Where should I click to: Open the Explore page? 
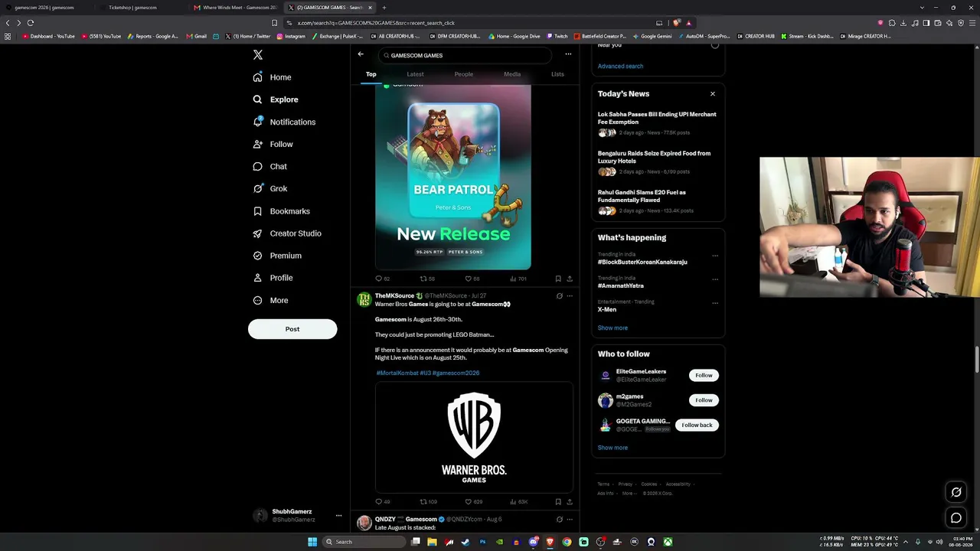(276, 99)
